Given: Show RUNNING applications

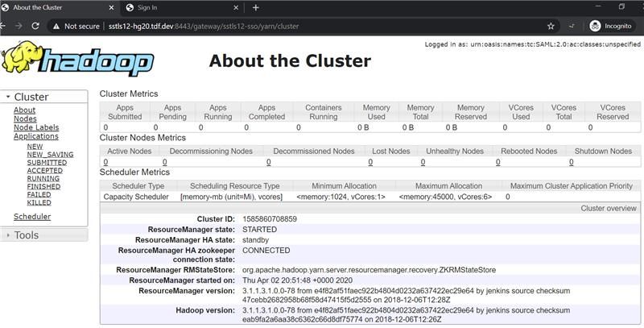Looking at the screenshot, I should (x=43, y=178).
